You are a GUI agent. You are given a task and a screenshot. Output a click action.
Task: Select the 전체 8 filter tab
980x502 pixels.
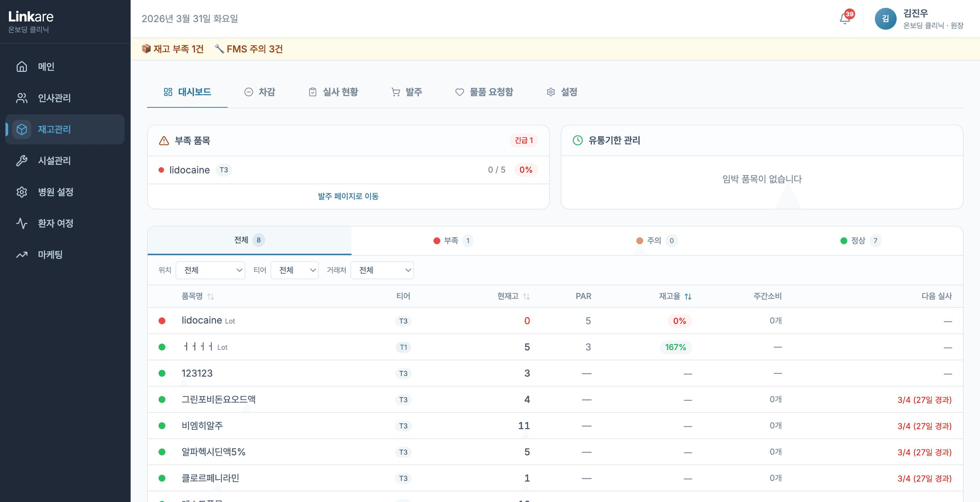pos(249,240)
